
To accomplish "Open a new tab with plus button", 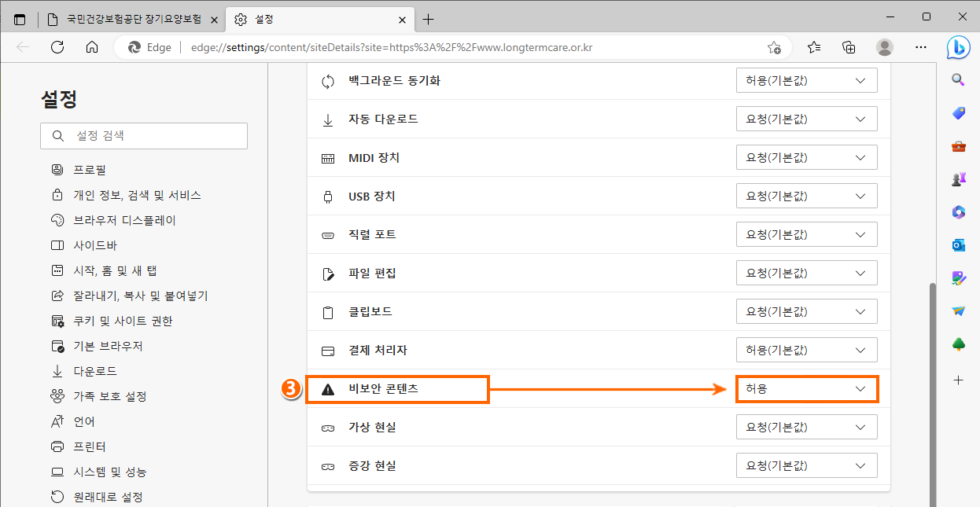I will point(428,19).
